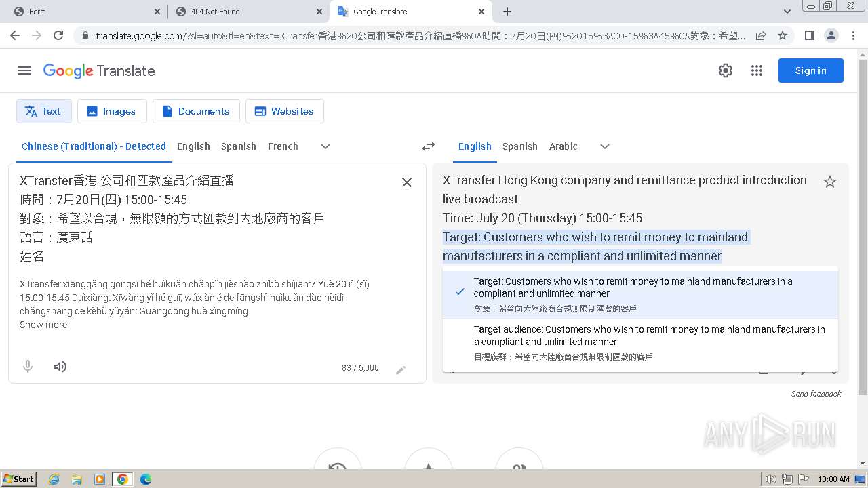
Task: Open the media player taskbar icon
Action: (100, 479)
